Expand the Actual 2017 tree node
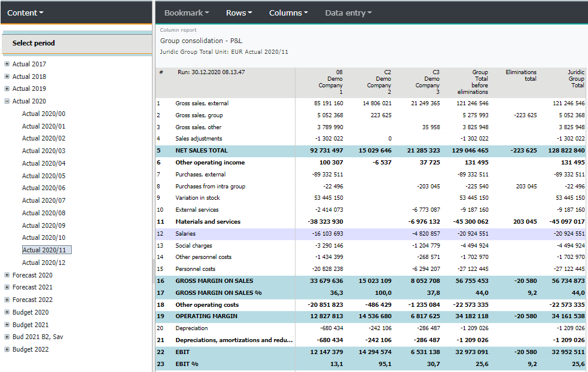The image size is (588, 372). click(x=7, y=64)
